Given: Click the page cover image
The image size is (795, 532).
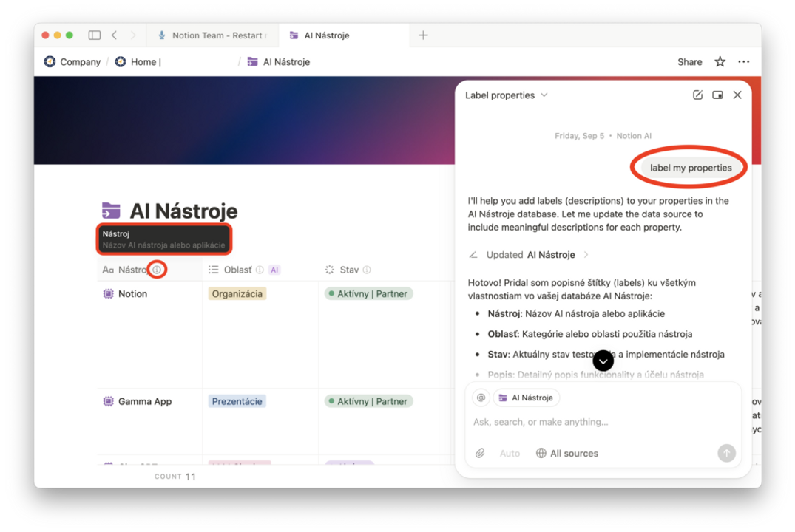Looking at the screenshot, I should click(x=243, y=120).
